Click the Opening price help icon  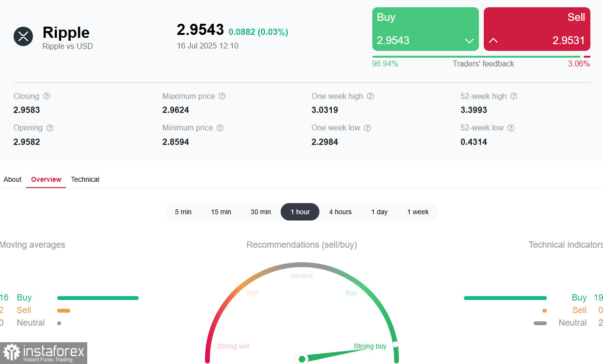(49, 128)
